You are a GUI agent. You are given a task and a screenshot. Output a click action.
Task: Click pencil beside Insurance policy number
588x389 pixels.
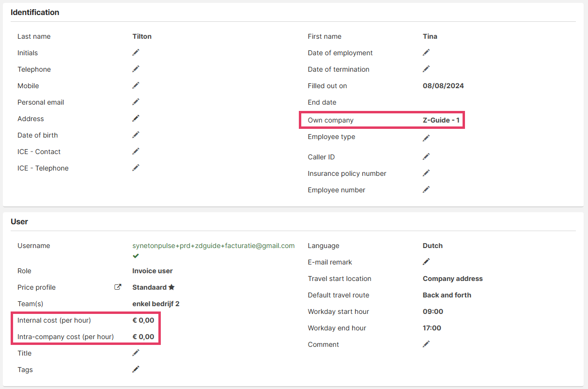coord(426,173)
